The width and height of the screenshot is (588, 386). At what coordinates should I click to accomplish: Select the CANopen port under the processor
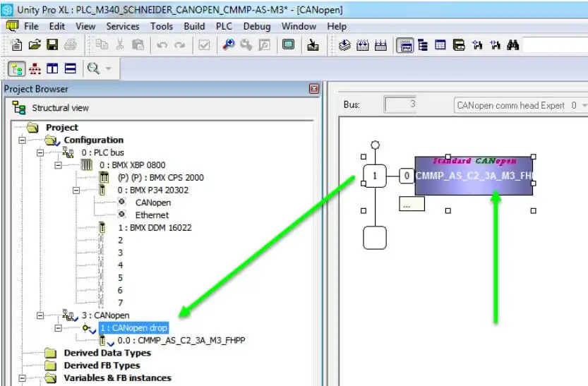[153, 203]
